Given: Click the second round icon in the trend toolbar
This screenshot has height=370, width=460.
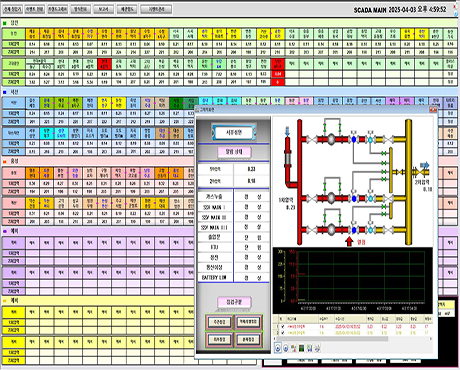Looking at the screenshot, I should click(x=286, y=348).
